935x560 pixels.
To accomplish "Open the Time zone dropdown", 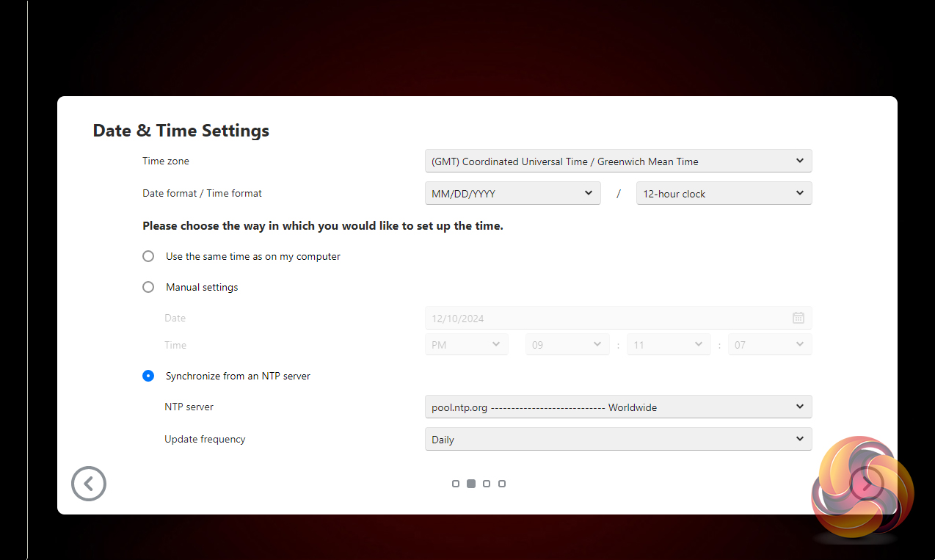I will click(x=618, y=161).
